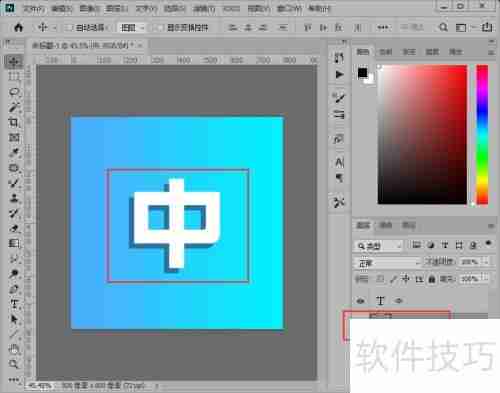Viewport: 500px width, 393px height.
Task: Select the Hand tool
Action: click(x=14, y=349)
